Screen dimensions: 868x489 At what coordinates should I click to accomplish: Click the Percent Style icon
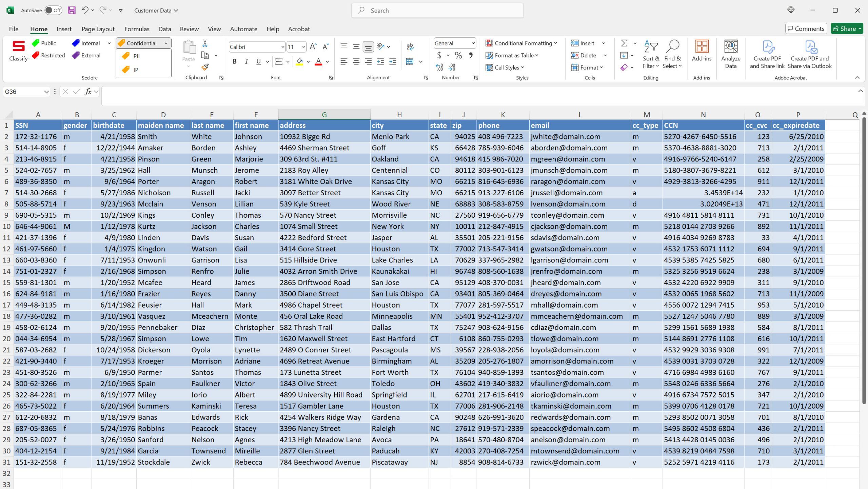click(458, 55)
